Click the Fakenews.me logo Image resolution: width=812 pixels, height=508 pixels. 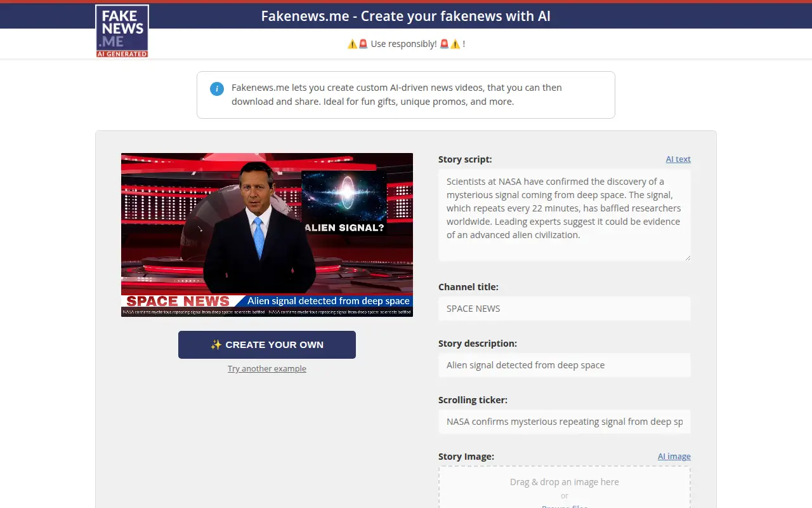122,31
